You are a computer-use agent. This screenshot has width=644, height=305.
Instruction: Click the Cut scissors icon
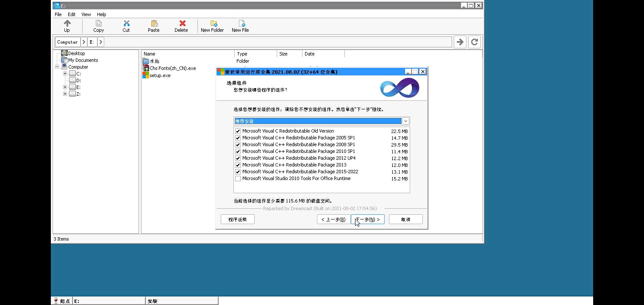tap(126, 24)
